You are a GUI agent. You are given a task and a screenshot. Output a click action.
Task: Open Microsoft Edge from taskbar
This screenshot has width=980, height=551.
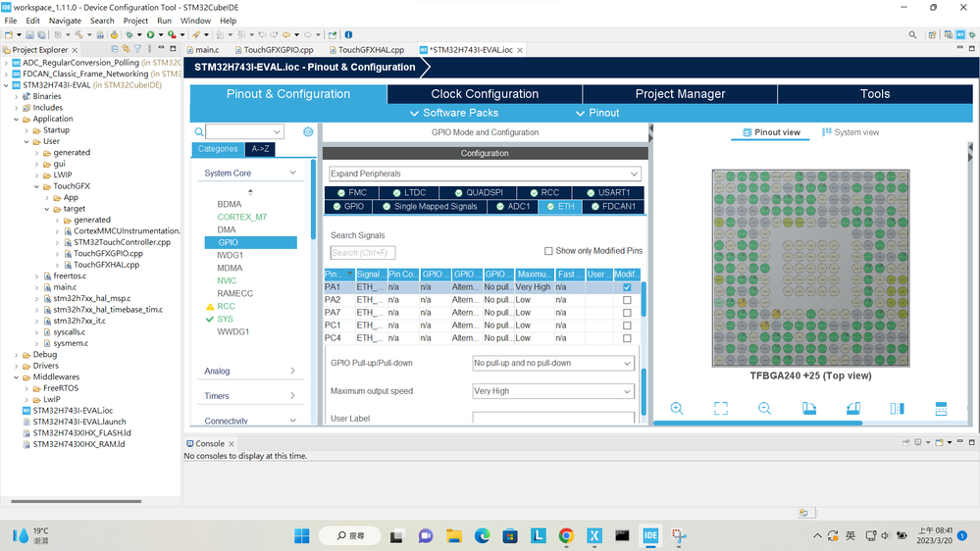point(482,535)
